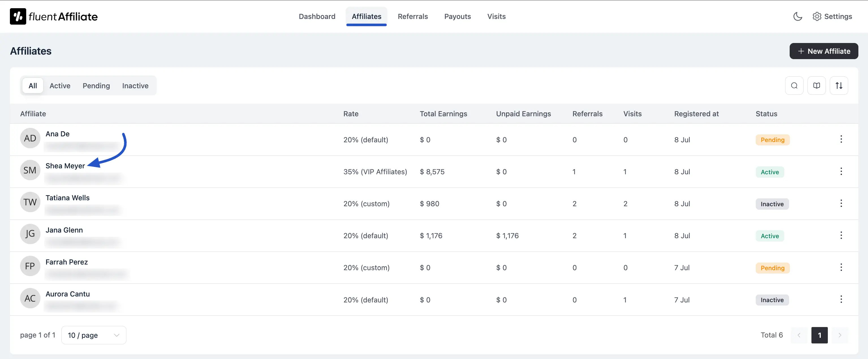
Task: Open the 10 per page dropdown
Action: click(93, 335)
